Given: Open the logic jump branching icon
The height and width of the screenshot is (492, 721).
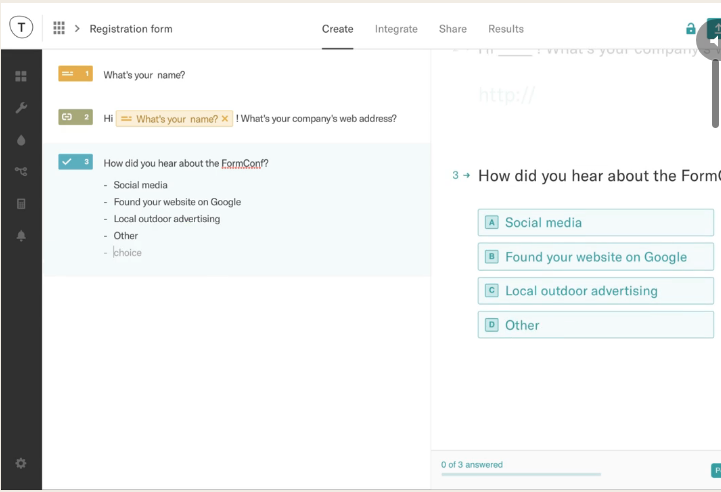Looking at the screenshot, I should click(x=21, y=171).
